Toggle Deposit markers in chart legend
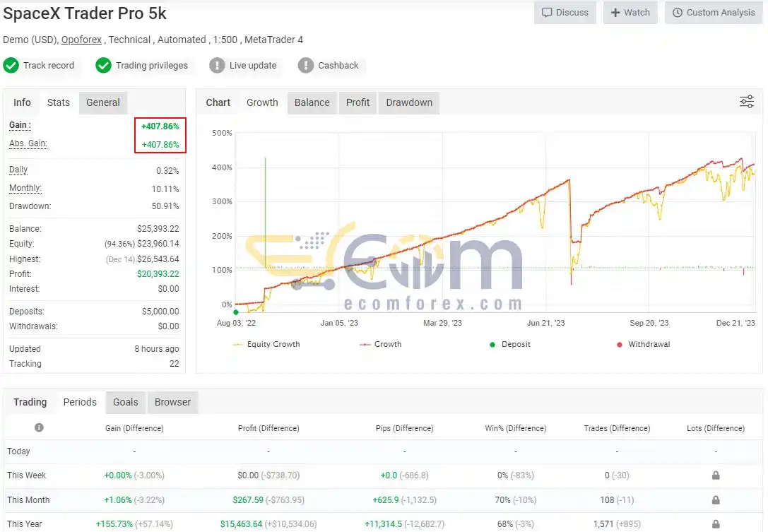Screen dimensions: 768x532 pos(510,344)
